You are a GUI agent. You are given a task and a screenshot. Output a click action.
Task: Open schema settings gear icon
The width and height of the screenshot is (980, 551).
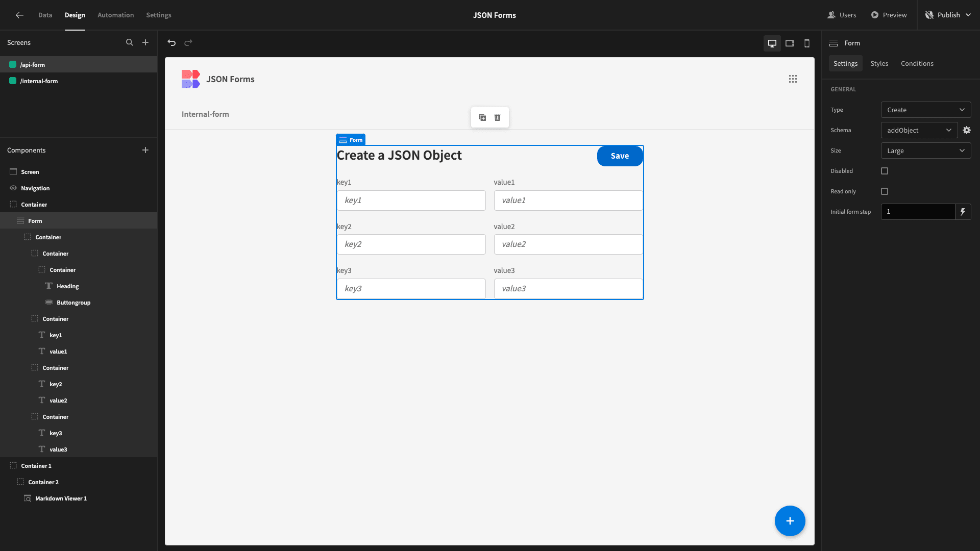[x=967, y=130]
